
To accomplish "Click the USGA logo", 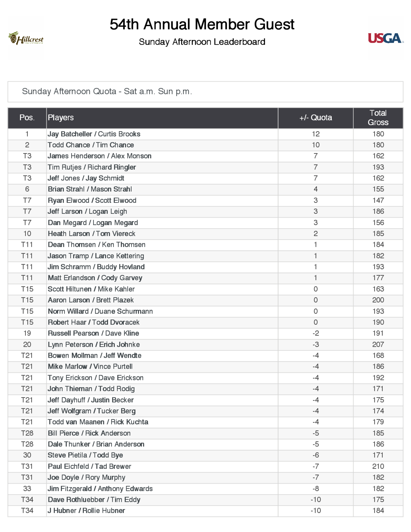I will [x=385, y=38].
